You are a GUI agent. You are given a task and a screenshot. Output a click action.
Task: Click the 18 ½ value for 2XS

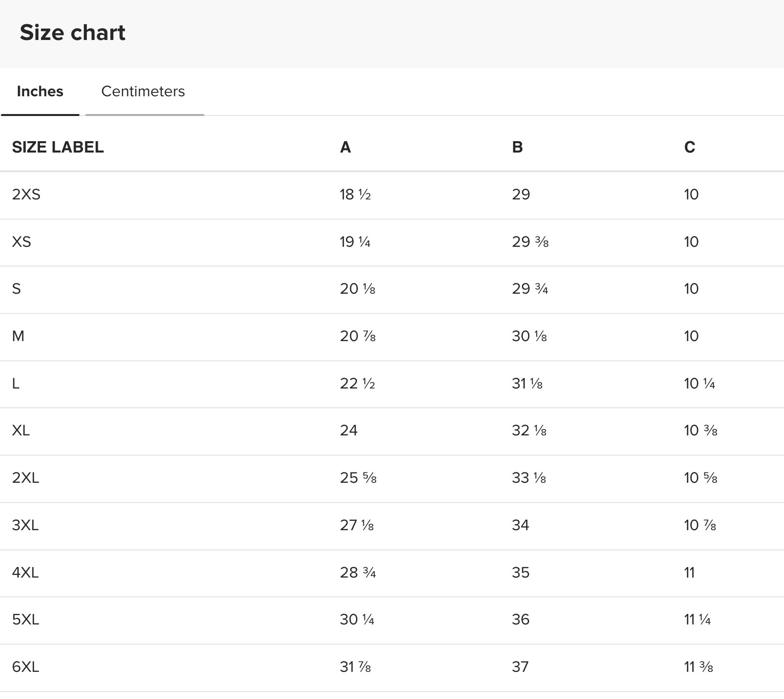coord(355,194)
